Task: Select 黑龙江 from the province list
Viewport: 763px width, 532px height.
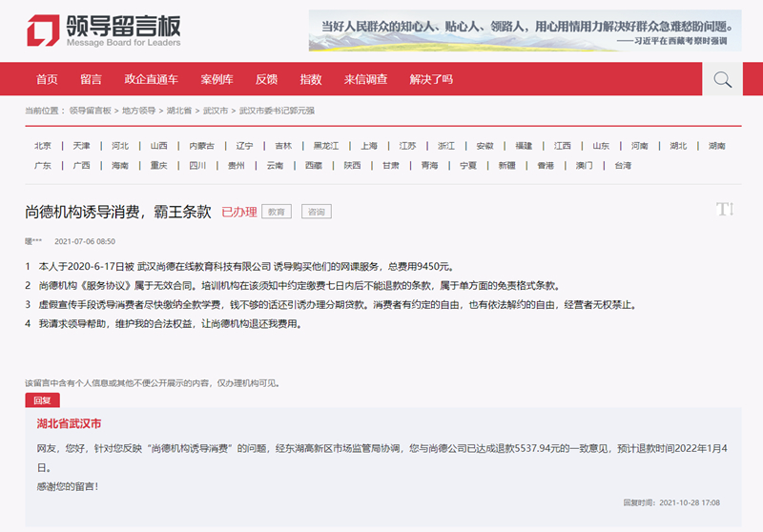Action: click(326, 146)
